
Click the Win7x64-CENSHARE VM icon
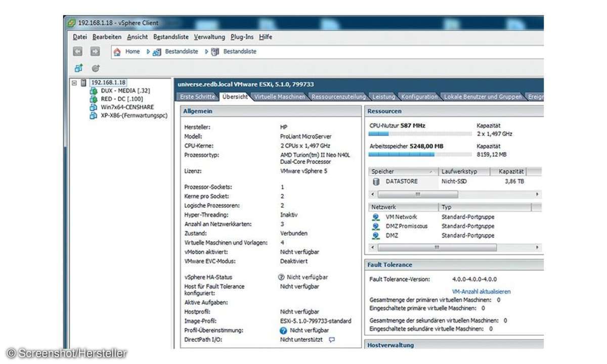pos(93,107)
